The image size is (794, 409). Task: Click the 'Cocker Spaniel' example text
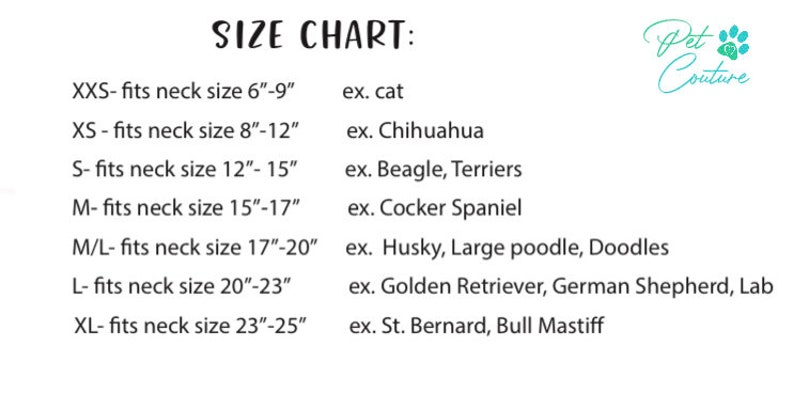450,209
